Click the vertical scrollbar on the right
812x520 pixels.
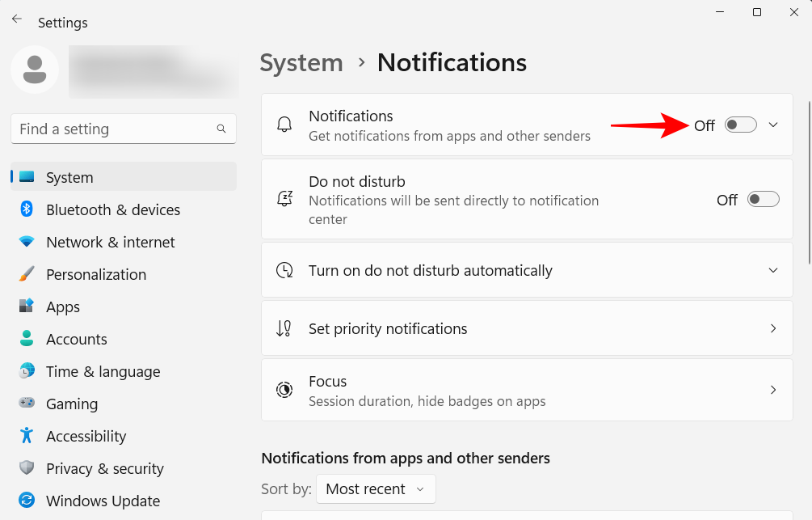point(810,181)
